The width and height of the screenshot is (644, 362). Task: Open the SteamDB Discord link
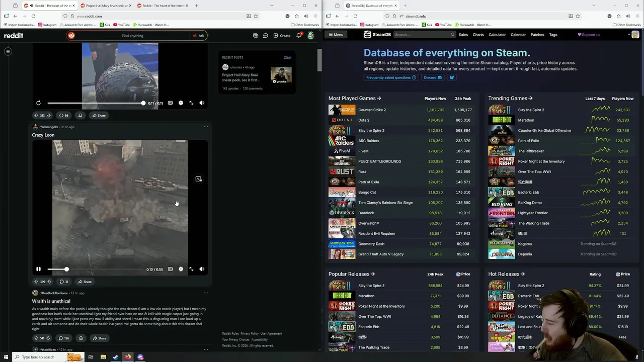pyautogui.click(x=433, y=77)
